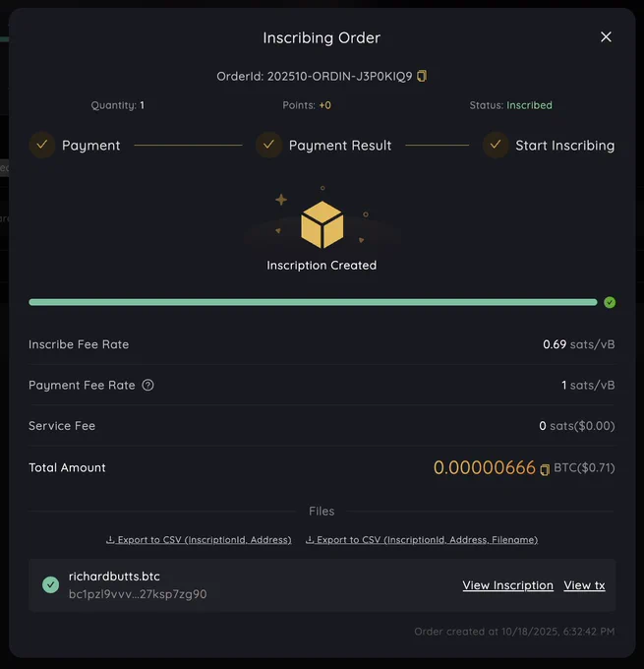644x669 pixels.
Task: Close the Inscribing Order dialog
Action: pos(606,37)
